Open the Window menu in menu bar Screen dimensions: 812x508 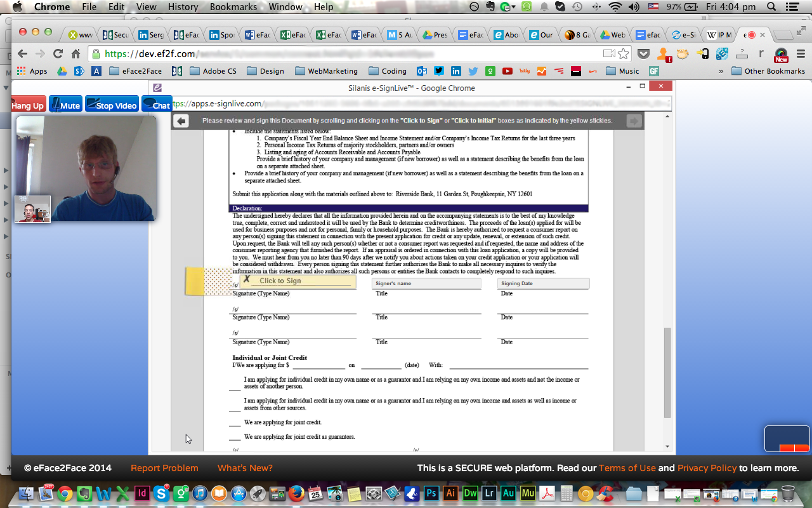285,7
